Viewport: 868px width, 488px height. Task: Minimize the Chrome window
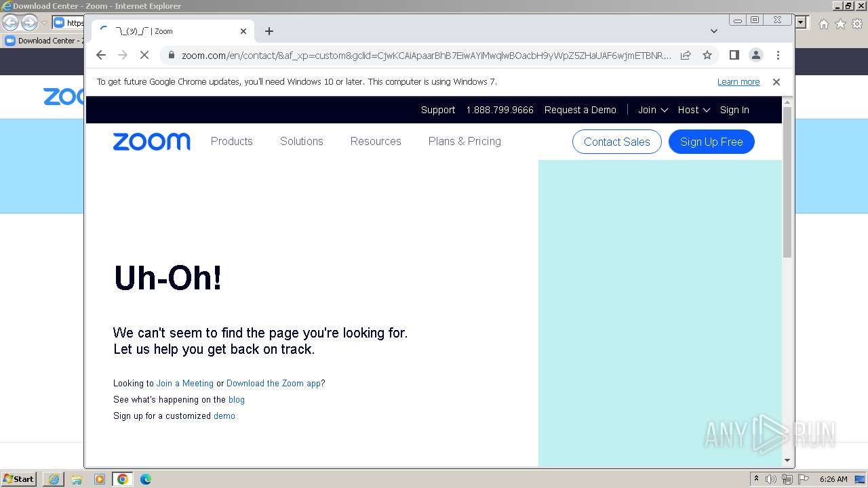pyautogui.click(x=738, y=20)
